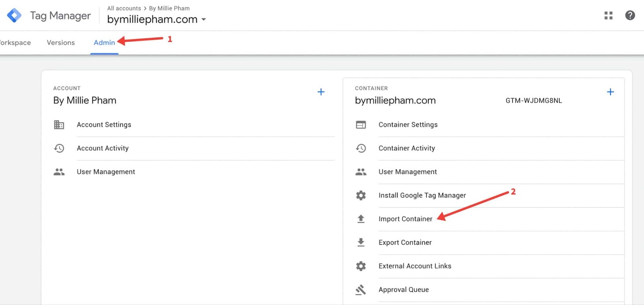Click the plus icon to create container

pyautogui.click(x=610, y=92)
